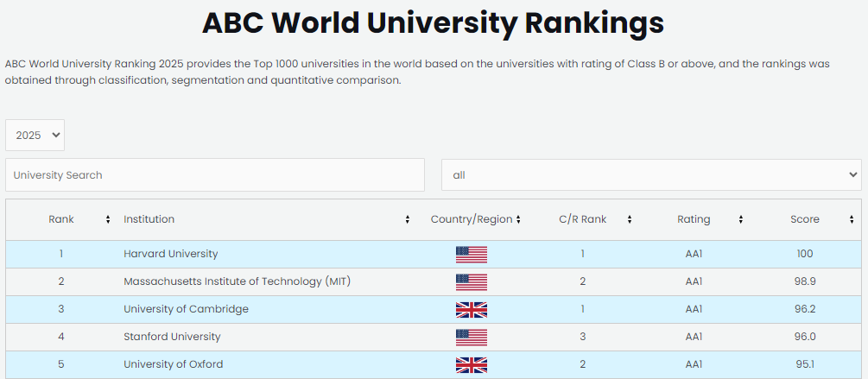868x379 pixels.
Task: Click the Score column header label
Action: [805, 219]
